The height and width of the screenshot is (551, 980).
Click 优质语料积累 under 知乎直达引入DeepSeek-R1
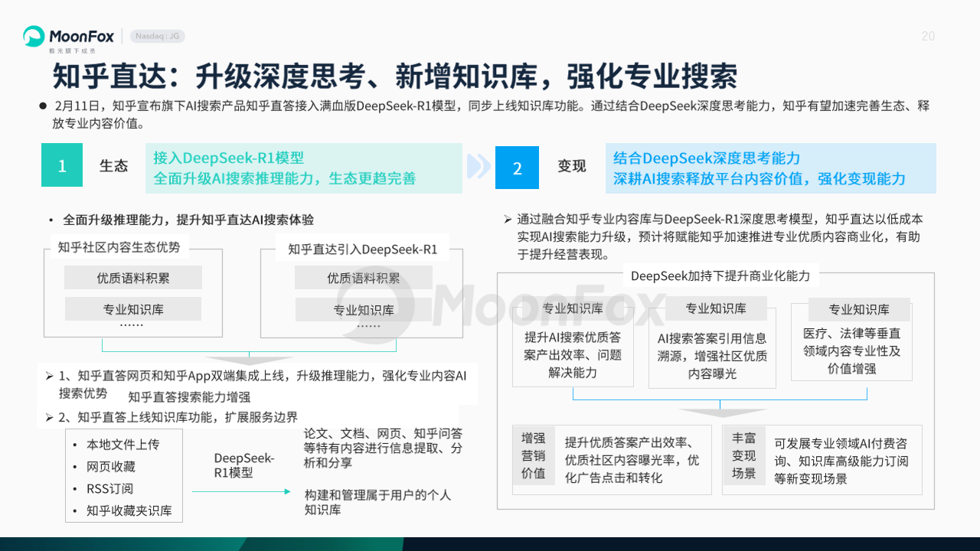click(x=364, y=278)
